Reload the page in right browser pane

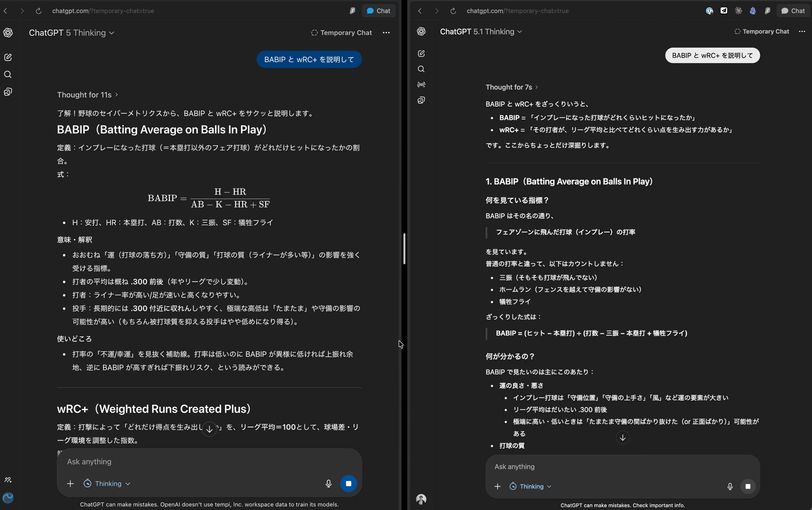(453, 11)
